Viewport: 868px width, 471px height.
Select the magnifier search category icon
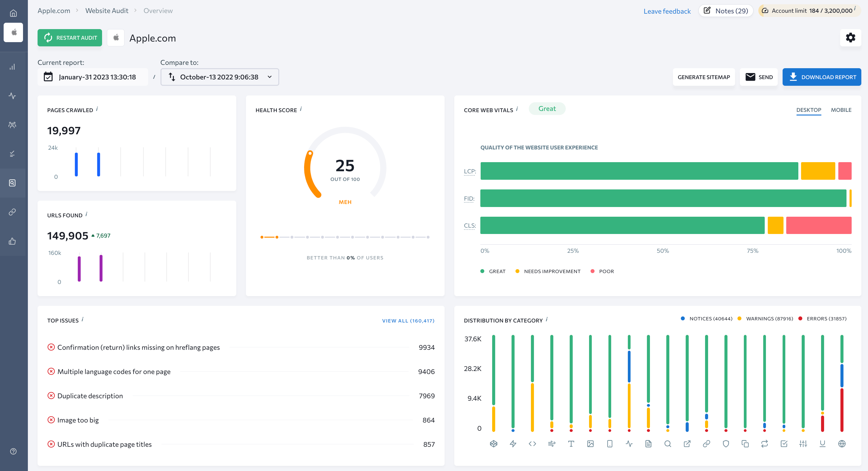click(x=668, y=444)
